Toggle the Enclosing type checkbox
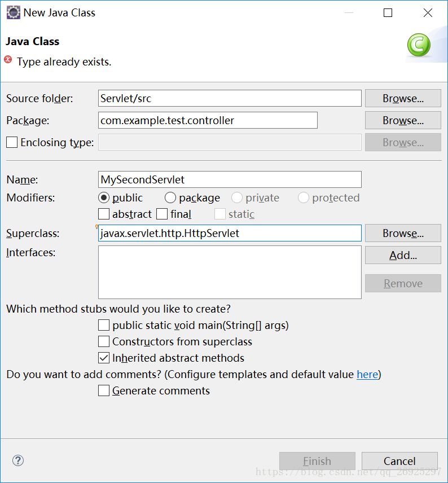 pos(12,142)
